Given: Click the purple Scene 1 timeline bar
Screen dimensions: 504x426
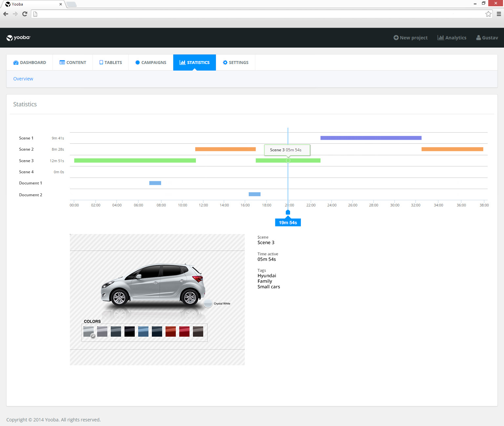Looking at the screenshot, I should tap(371, 138).
